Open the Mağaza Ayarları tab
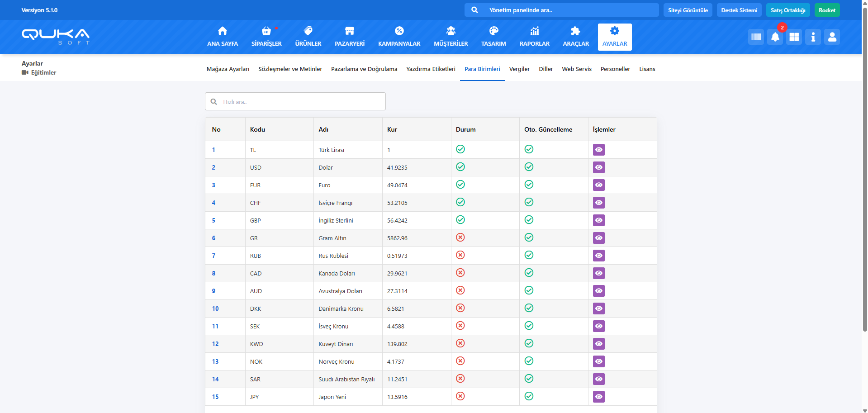Screen dimensions: 868x413 point(228,69)
